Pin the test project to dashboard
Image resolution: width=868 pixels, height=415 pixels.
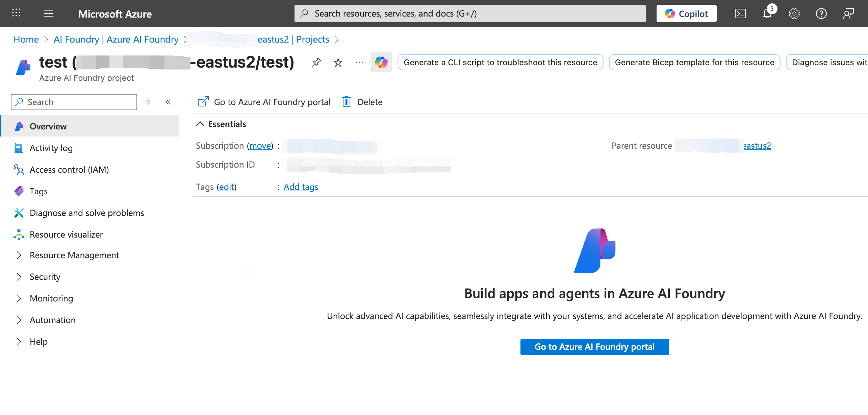click(x=316, y=62)
